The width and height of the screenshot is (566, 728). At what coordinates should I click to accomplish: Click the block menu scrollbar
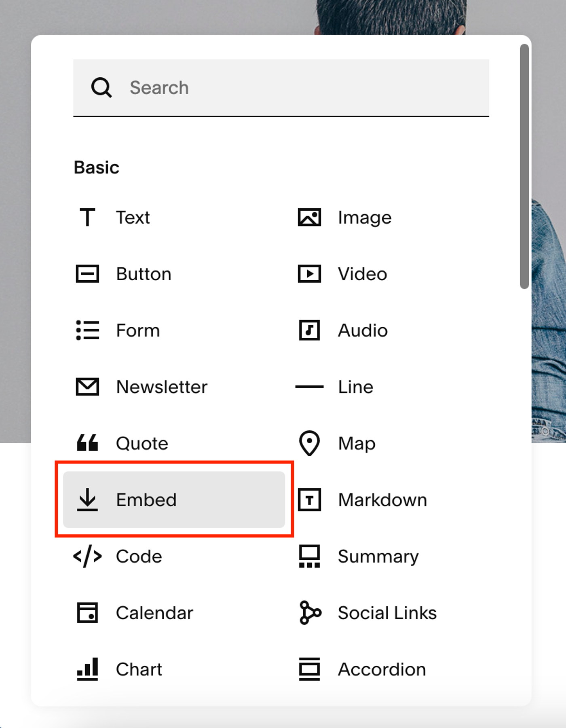pos(524,167)
